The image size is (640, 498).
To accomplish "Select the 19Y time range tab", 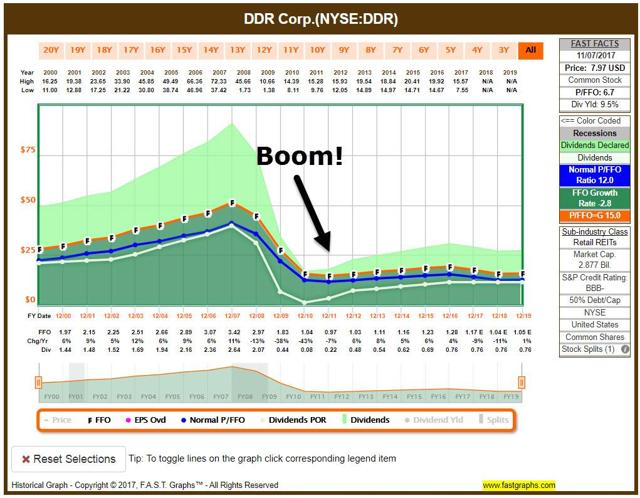I will [78, 50].
